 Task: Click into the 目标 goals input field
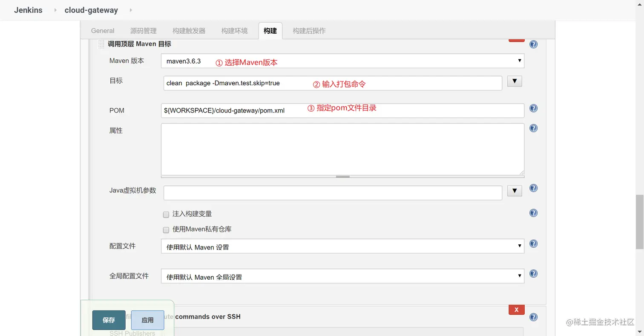333,83
